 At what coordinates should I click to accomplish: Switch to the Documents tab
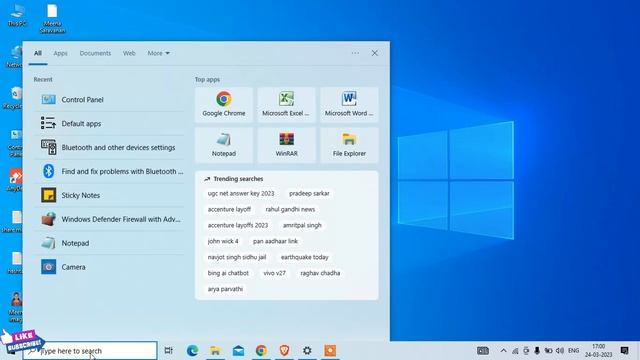point(95,53)
